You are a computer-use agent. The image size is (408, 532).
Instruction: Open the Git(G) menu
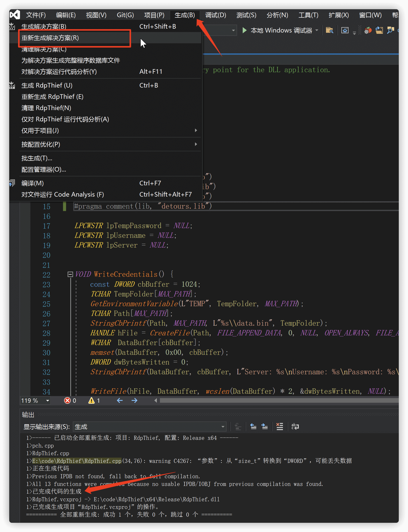click(x=125, y=15)
